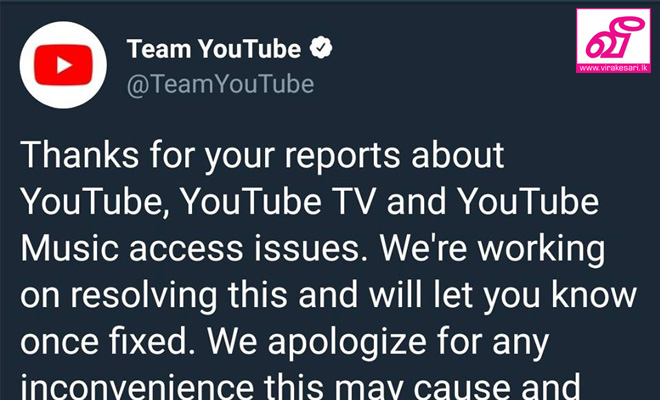Click the "on resolving this" text line
The width and height of the screenshot is (660, 400).
(154, 296)
